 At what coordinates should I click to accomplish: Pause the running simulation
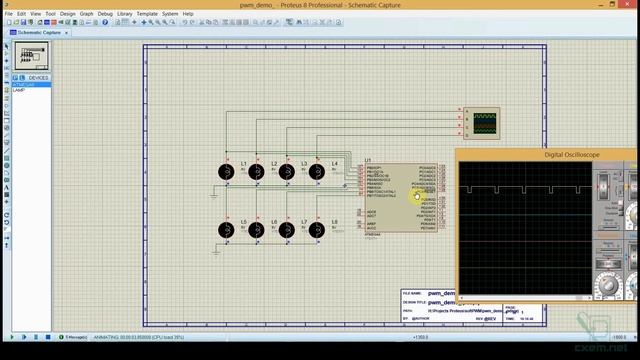(36, 337)
